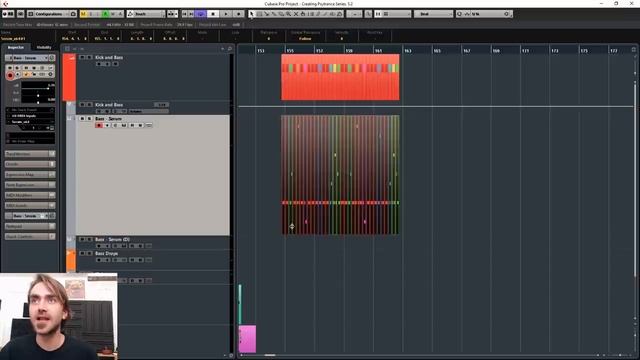Select the Object Selection arrow tool
Screen dimensions: 640x360
[251, 14]
